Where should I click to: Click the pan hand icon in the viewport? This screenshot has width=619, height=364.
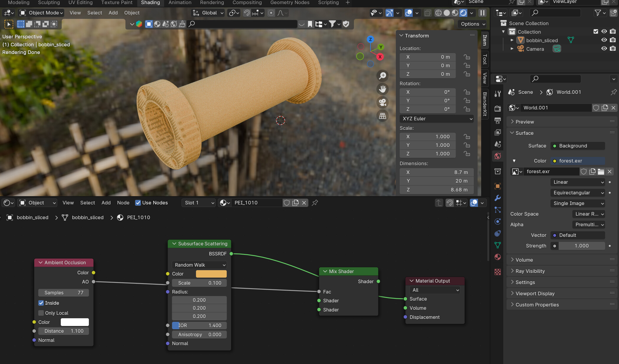(383, 89)
